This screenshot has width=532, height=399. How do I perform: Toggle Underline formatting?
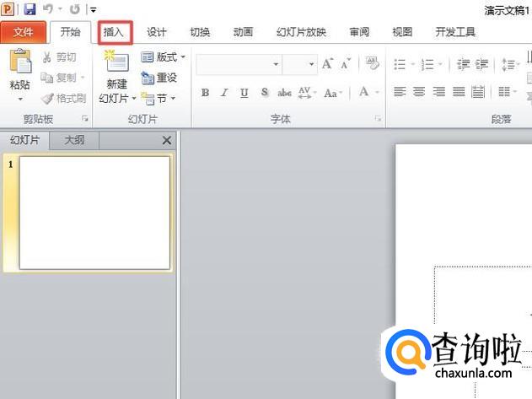point(244,92)
